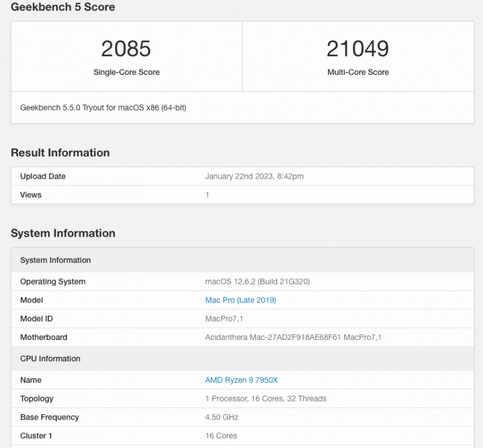Select the Views row label
This screenshot has height=448, width=483.
(31, 195)
